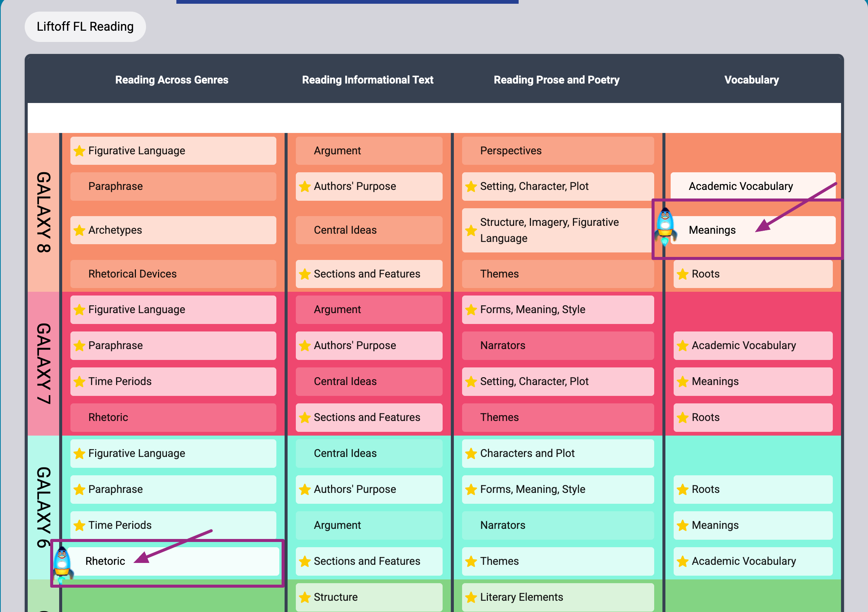The image size is (868, 612).
Task: Click the star beside Literary Elements
Action: point(471,597)
